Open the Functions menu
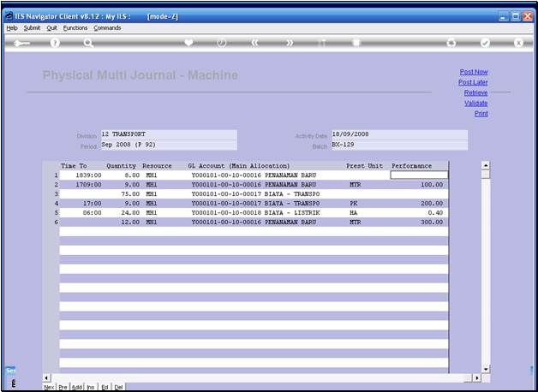This screenshot has height=392, width=538. click(x=75, y=28)
